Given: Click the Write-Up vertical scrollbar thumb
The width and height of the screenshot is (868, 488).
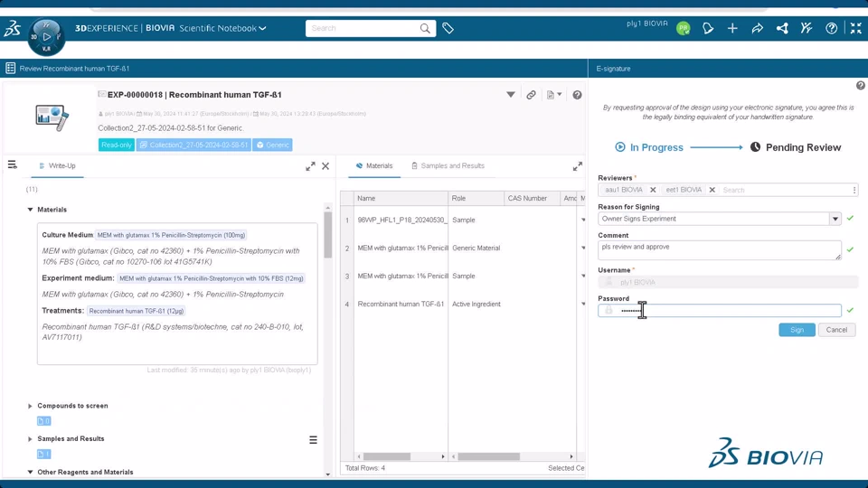Looking at the screenshot, I should 327,235.
